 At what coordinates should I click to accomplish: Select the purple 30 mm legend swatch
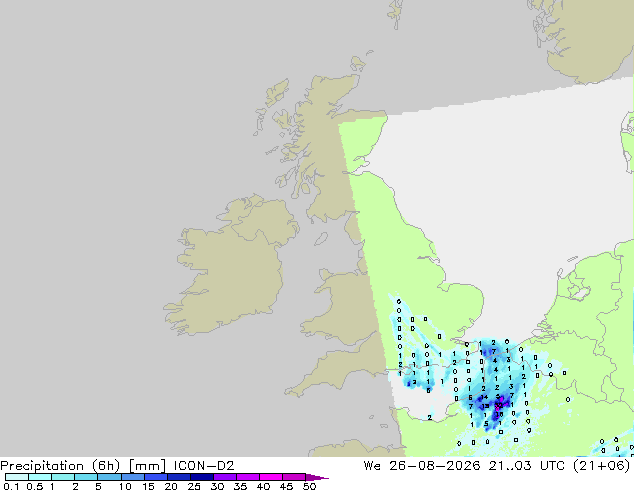(224, 477)
